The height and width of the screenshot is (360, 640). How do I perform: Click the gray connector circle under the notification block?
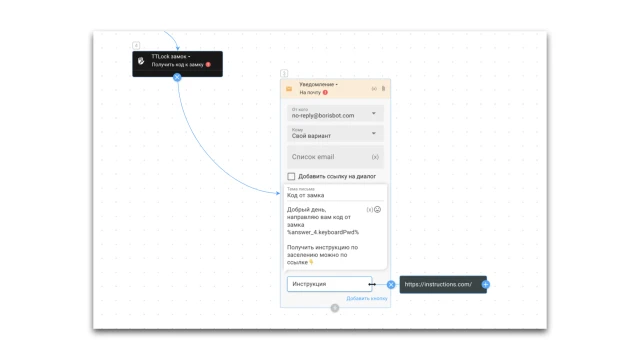coord(335,308)
